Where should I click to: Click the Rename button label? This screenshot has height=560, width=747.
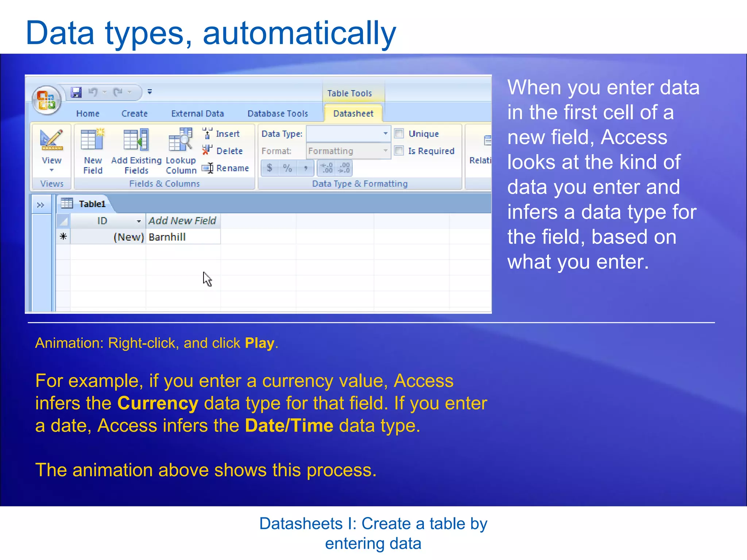tap(233, 168)
